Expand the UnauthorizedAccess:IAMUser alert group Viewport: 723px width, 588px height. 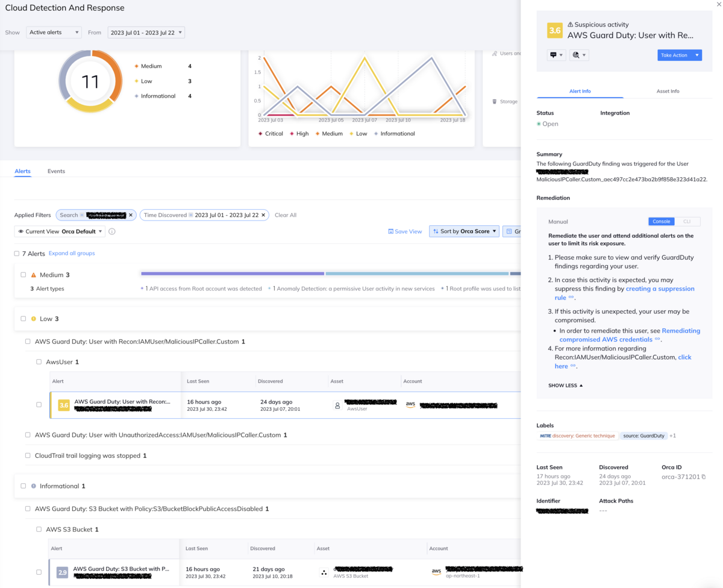coord(161,435)
